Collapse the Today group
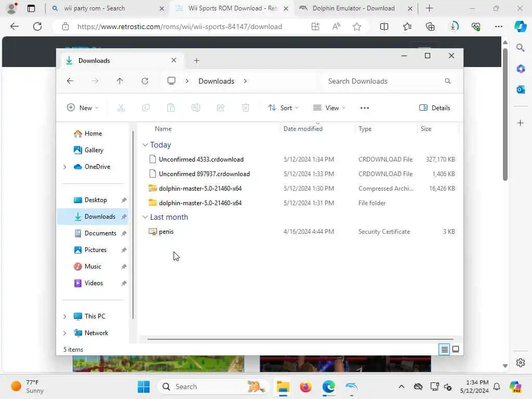Image resolution: width=532 pixels, height=399 pixels. pos(145,145)
